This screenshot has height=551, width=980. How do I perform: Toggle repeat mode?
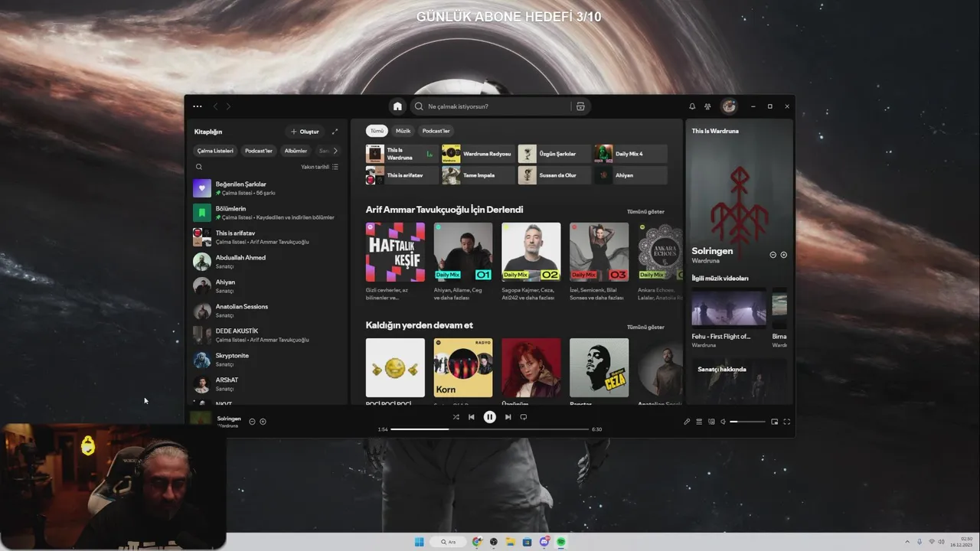coord(524,417)
